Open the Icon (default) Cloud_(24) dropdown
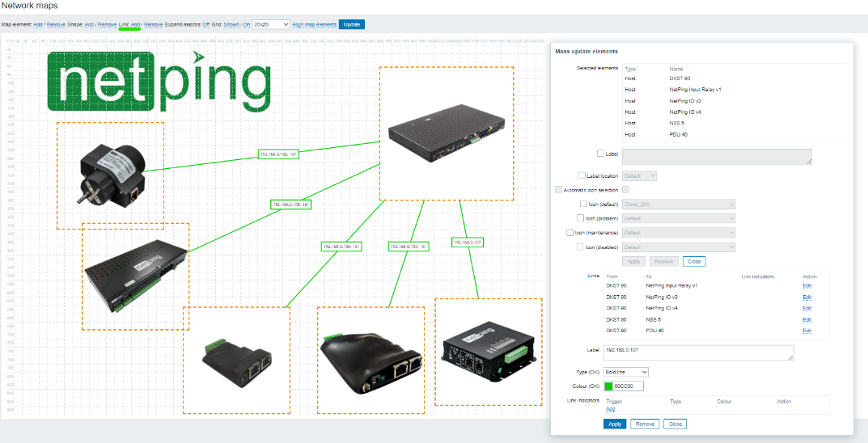Viewport: 868px width, 443px height. click(x=679, y=204)
